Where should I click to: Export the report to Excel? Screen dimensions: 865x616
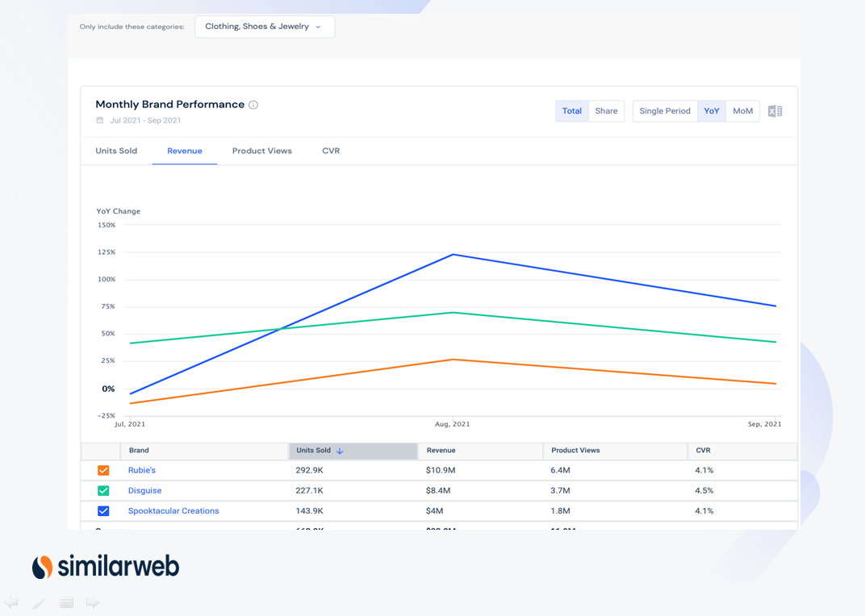(x=775, y=110)
